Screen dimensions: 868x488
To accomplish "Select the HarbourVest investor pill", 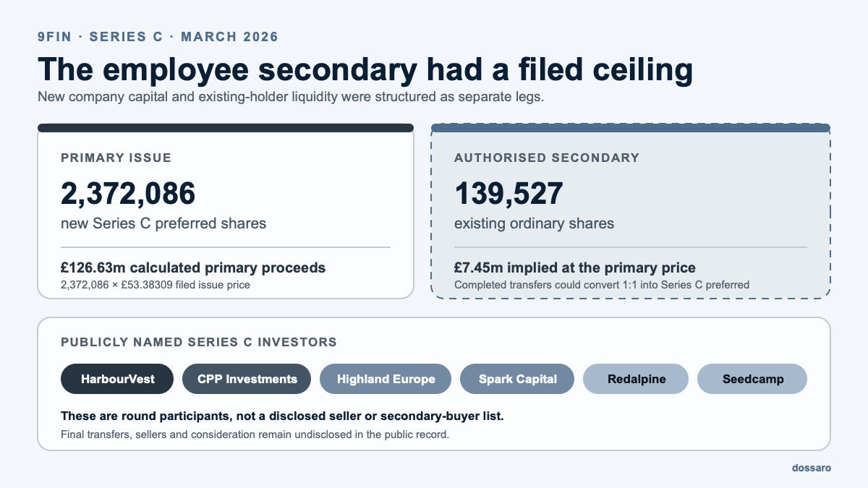I will 117,379.
